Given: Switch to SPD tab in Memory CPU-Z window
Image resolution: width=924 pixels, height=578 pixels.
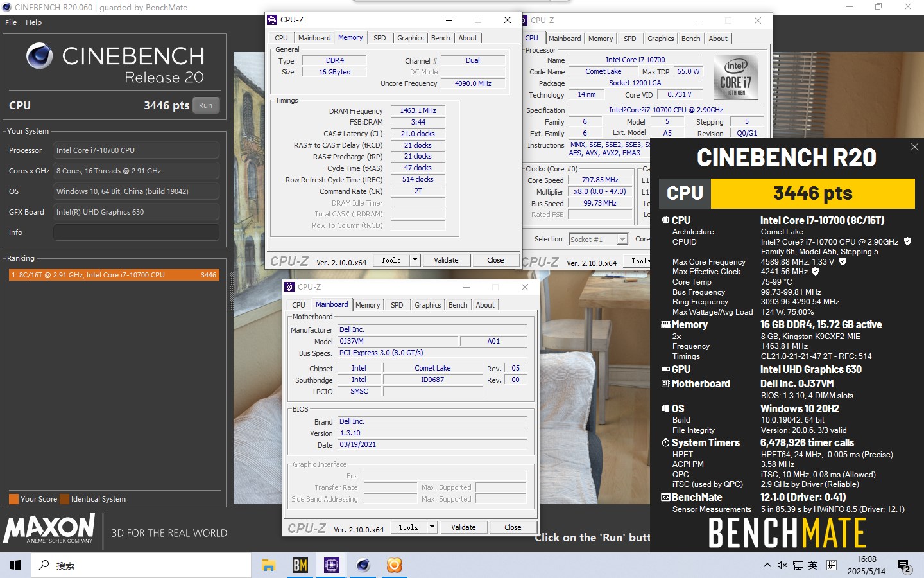Looking at the screenshot, I should click(380, 38).
